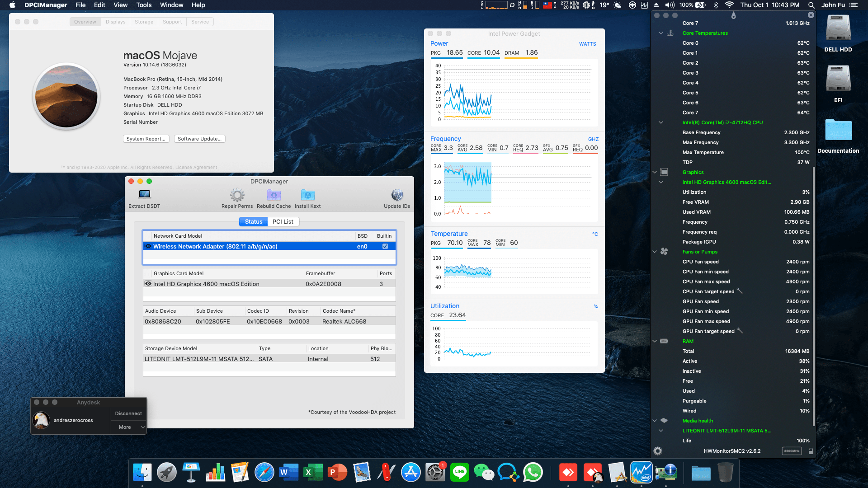This screenshot has height=488, width=868.
Task: Open Notification Center from menu bar
Action: click(x=854, y=5)
